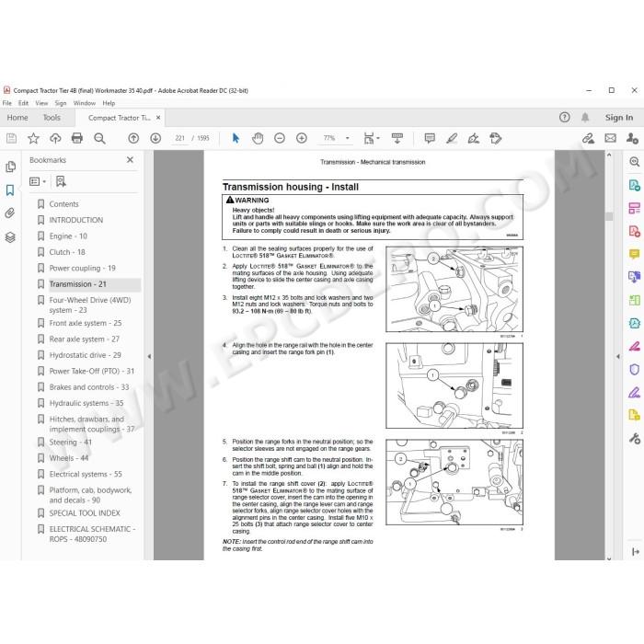Image resolution: width=644 pixels, height=644 pixels.
Task: Go to previous page arrow
Action: coord(133,138)
